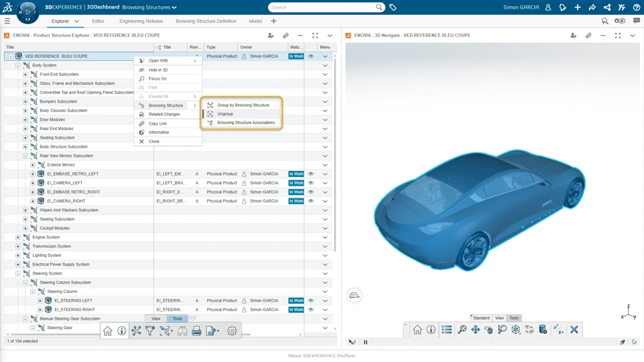Click the network relations icon in Explorer toolbar

(136, 330)
